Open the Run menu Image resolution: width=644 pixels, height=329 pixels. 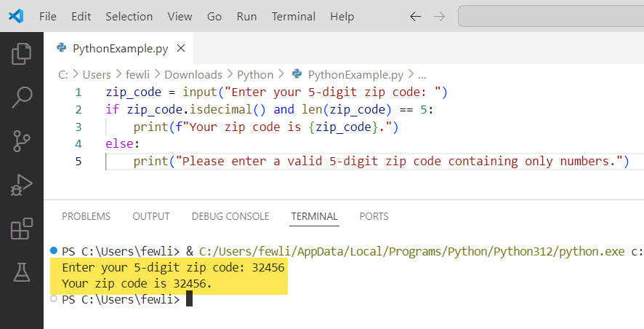pos(246,17)
